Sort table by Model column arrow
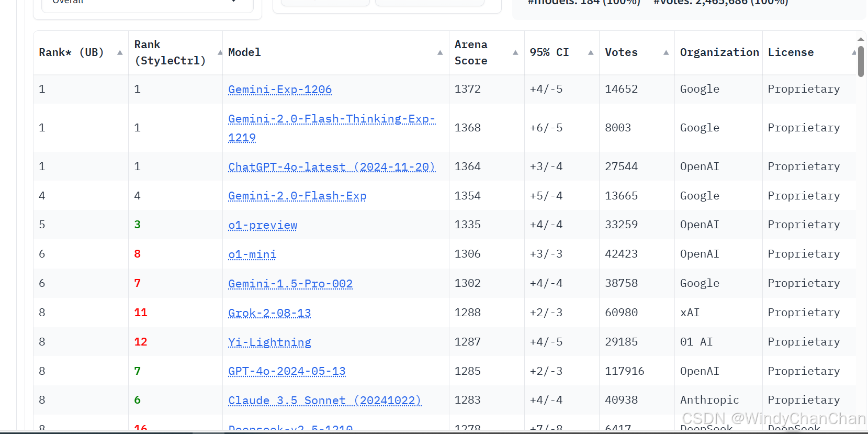 click(x=440, y=53)
